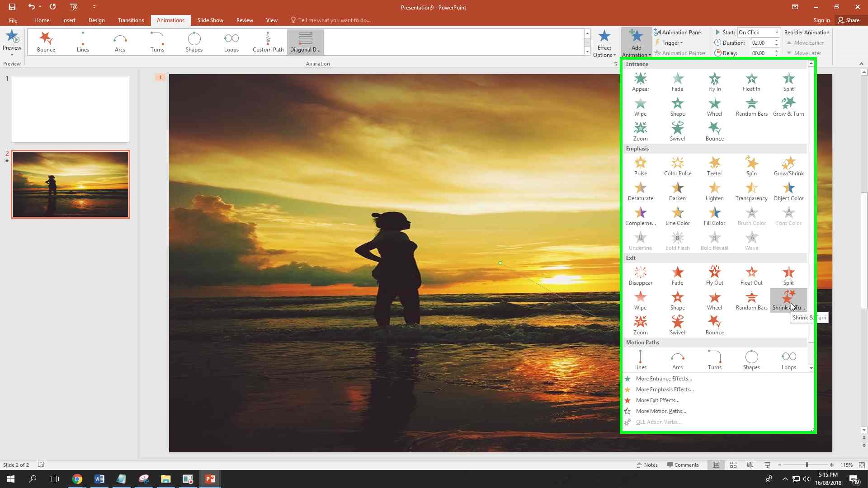Viewport: 868px width, 488px height.
Task: Switch to Slide Sorter view
Action: (733, 465)
